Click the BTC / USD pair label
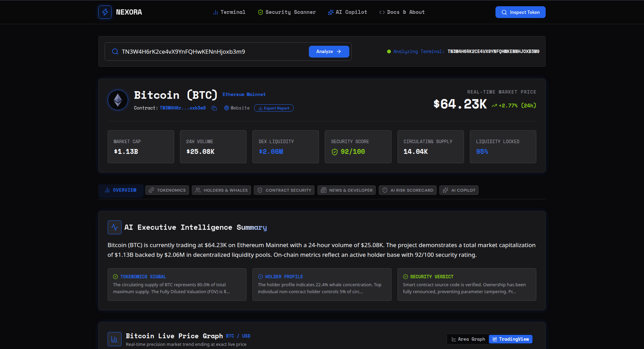The width and height of the screenshot is (644, 349). click(x=238, y=336)
